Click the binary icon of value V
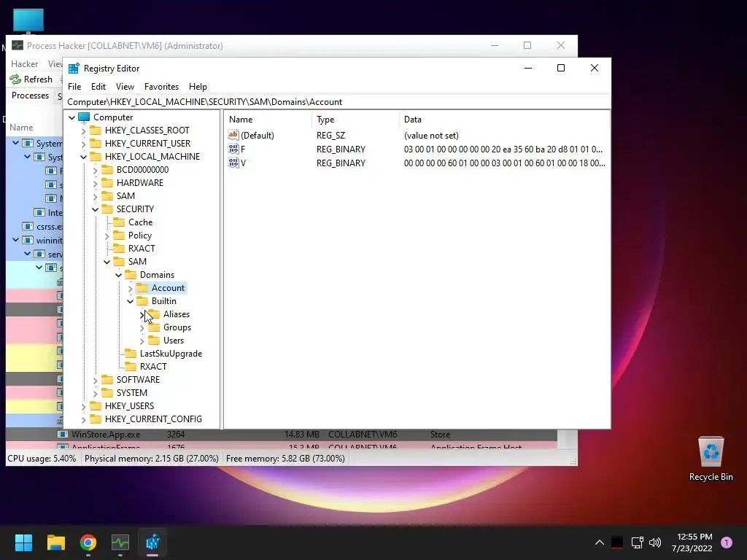The height and width of the screenshot is (560, 747). click(x=233, y=163)
